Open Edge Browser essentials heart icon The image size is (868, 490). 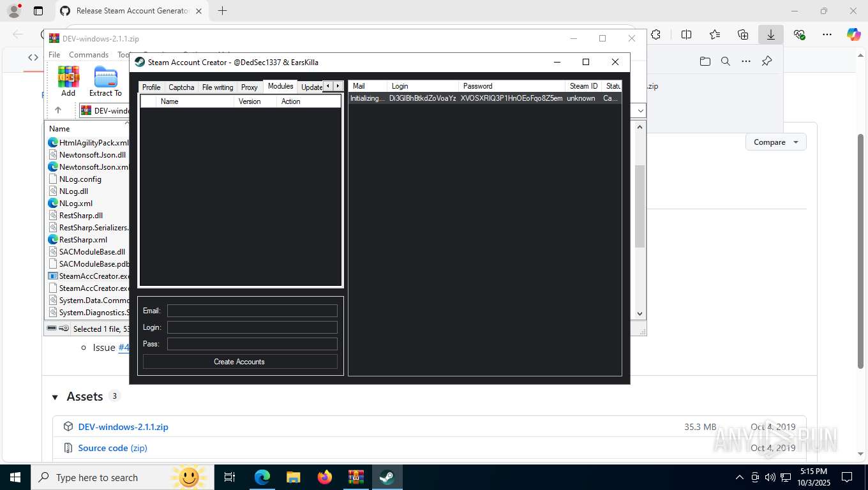[799, 35]
